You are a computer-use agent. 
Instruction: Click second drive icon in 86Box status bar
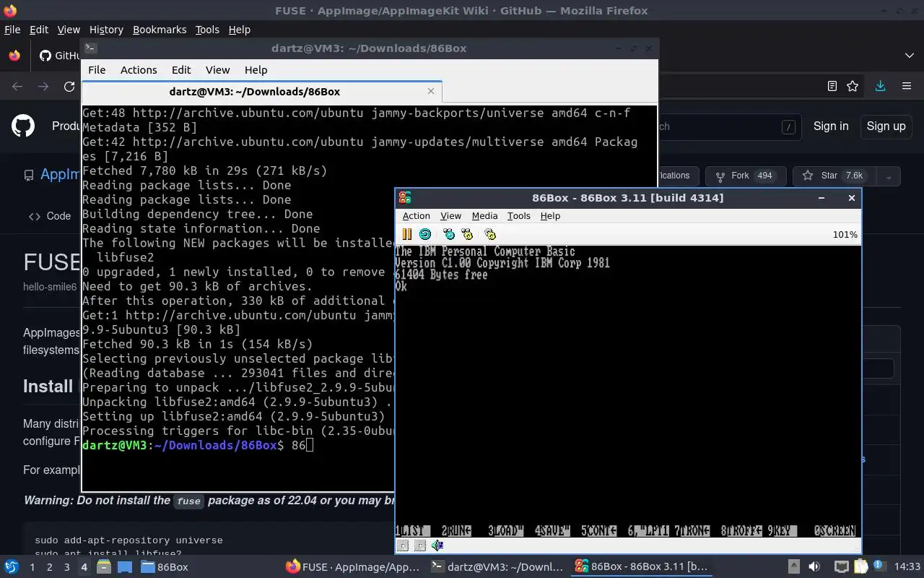(x=420, y=546)
